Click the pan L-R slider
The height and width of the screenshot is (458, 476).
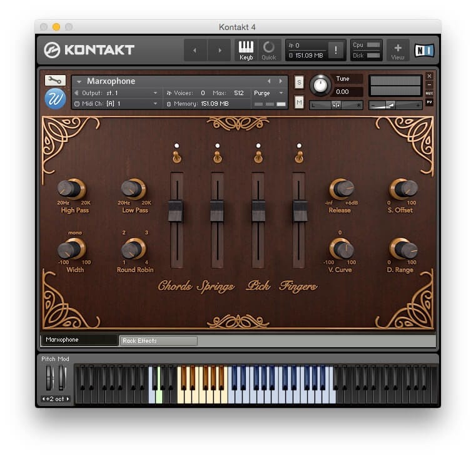[336, 105]
